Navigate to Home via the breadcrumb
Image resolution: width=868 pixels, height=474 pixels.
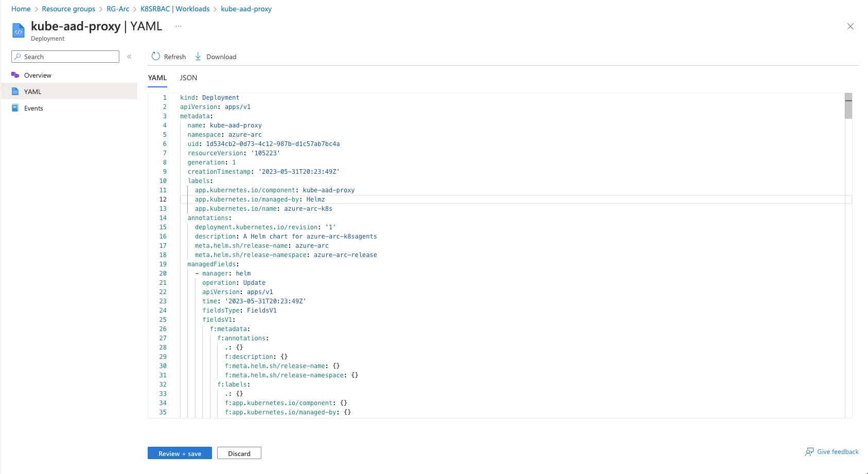pyautogui.click(x=21, y=9)
